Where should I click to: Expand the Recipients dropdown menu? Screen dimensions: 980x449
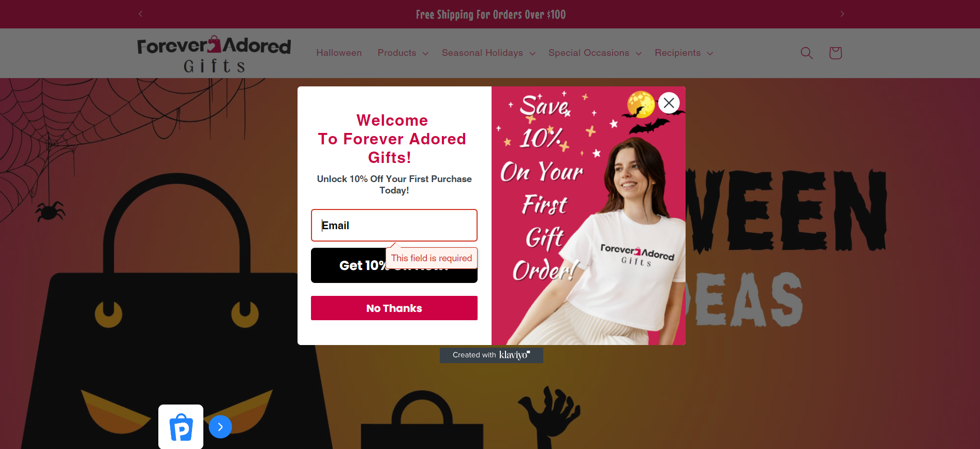[684, 53]
